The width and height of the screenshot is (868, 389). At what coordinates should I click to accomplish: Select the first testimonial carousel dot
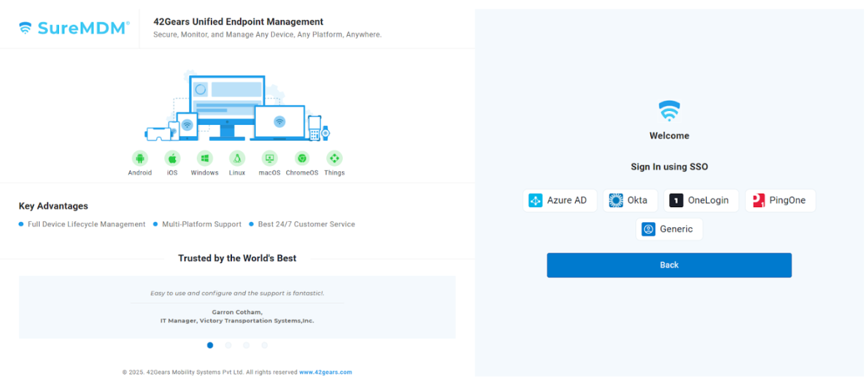(x=210, y=345)
